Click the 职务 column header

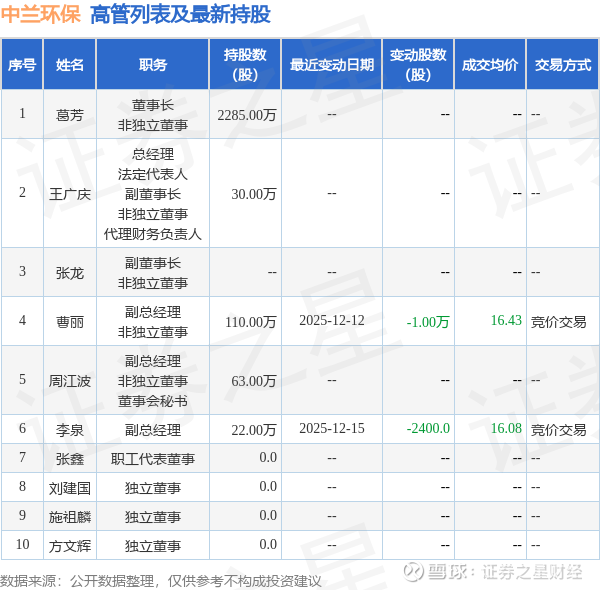tap(153, 65)
